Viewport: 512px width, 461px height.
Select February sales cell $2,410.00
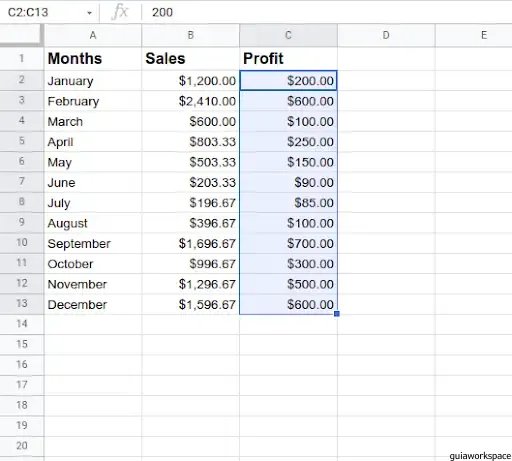(x=190, y=101)
